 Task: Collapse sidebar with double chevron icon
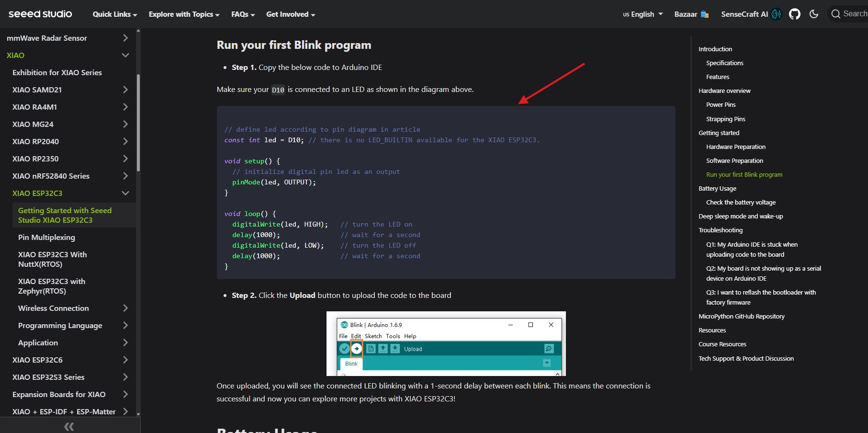[69, 426]
